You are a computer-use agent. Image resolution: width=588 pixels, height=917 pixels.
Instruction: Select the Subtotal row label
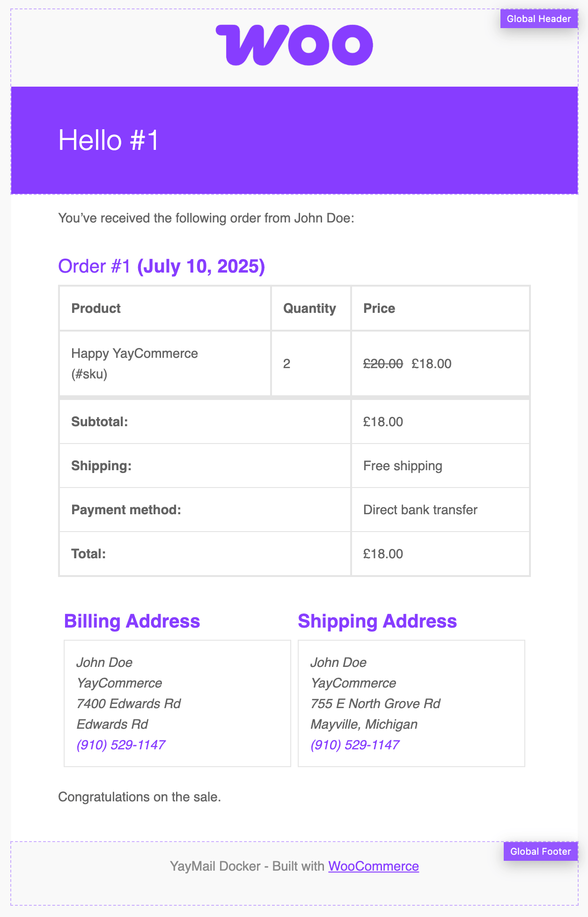click(x=100, y=422)
